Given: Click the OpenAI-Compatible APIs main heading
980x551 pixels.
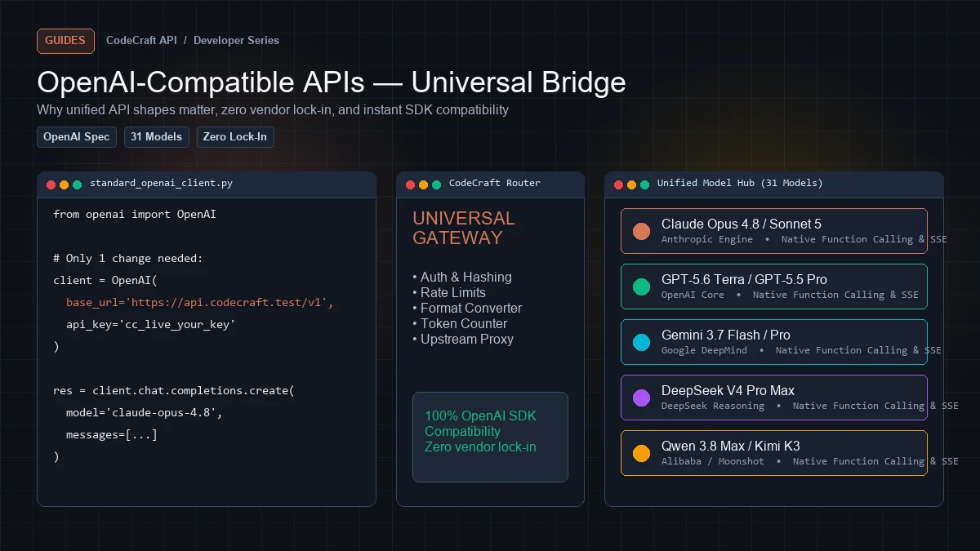Looking at the screenshot, I should pyautogui.click(x=332, y=82).
